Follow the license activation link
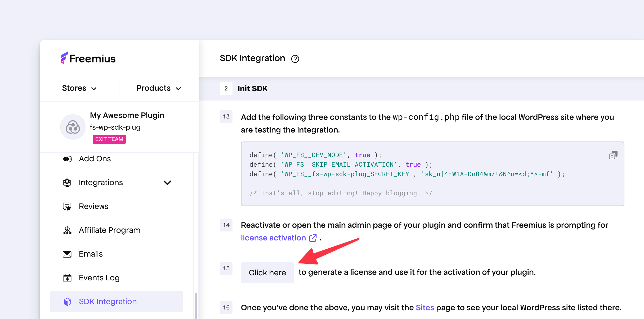 point(273,238)
